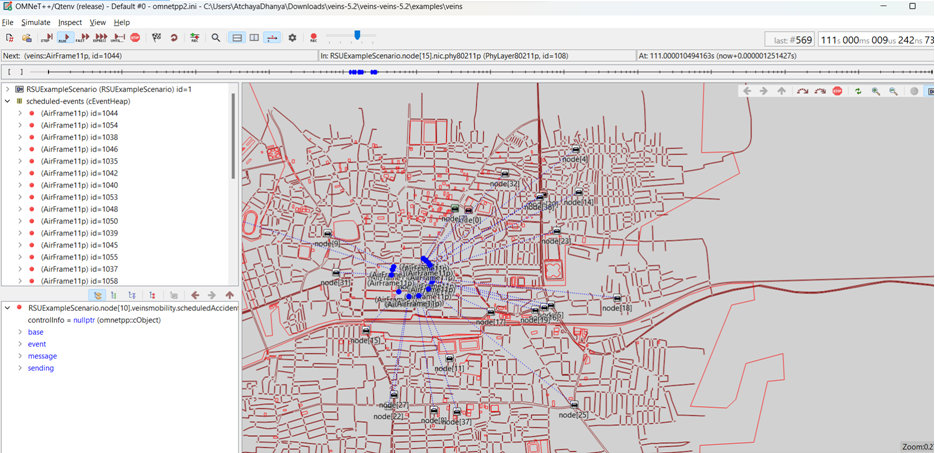The width and height of the screenshot is (935, 453).
Task: Zoom in on the network canvas
Action: (876, 91)
